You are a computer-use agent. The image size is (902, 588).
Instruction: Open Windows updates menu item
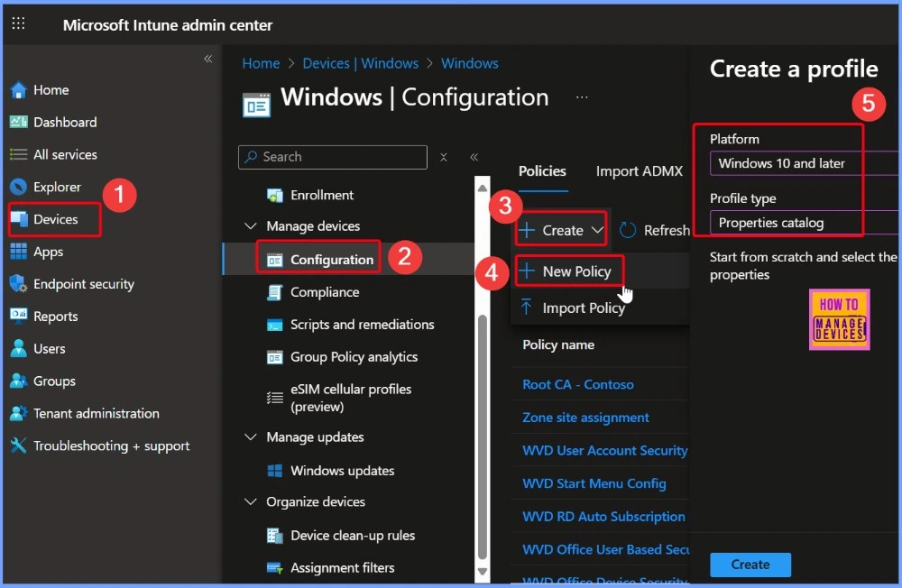pos(342,471)
